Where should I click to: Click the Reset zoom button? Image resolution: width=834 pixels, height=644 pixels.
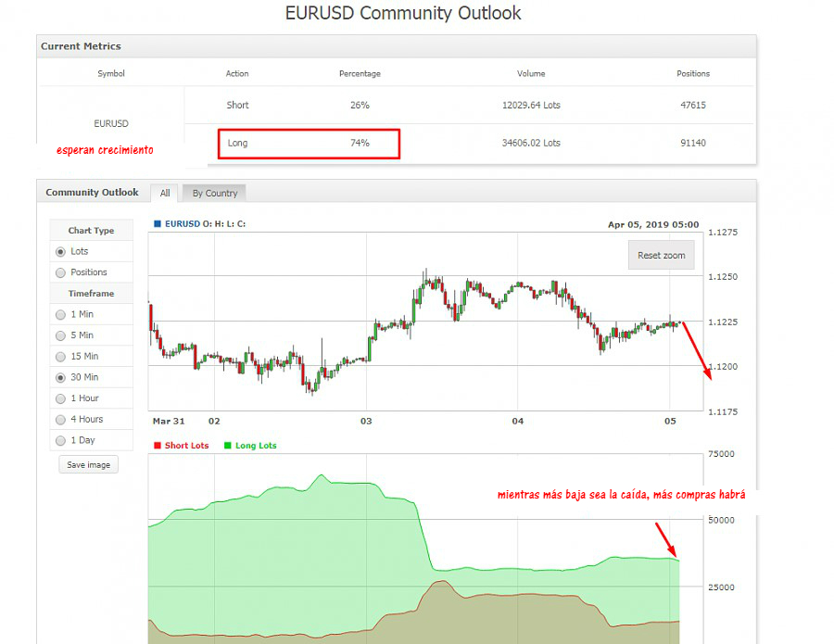[662, 255]
